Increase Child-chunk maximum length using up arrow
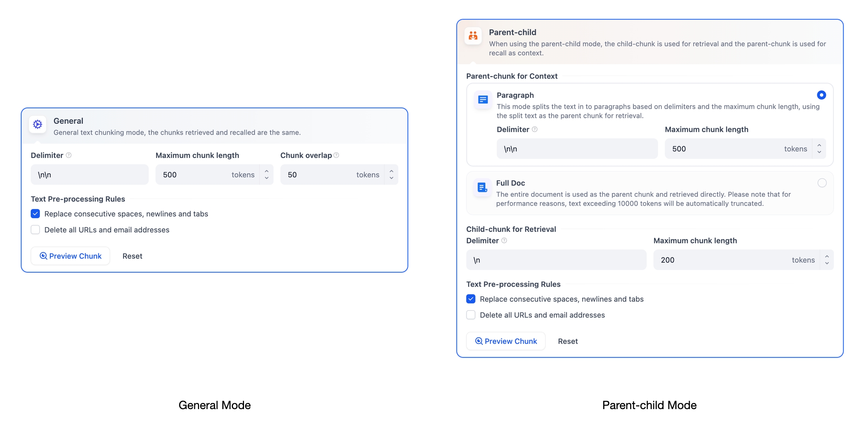Image resolution: width=868 pixels, height=438 pixels. (x=827, y=256)
